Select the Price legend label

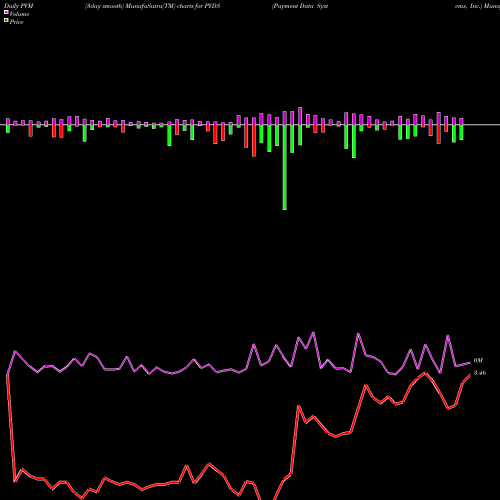click(16, 22)
